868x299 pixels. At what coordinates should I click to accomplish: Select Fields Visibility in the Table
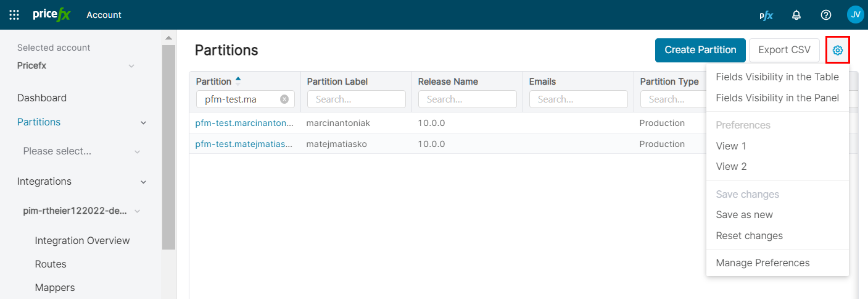tap(777, 77)
